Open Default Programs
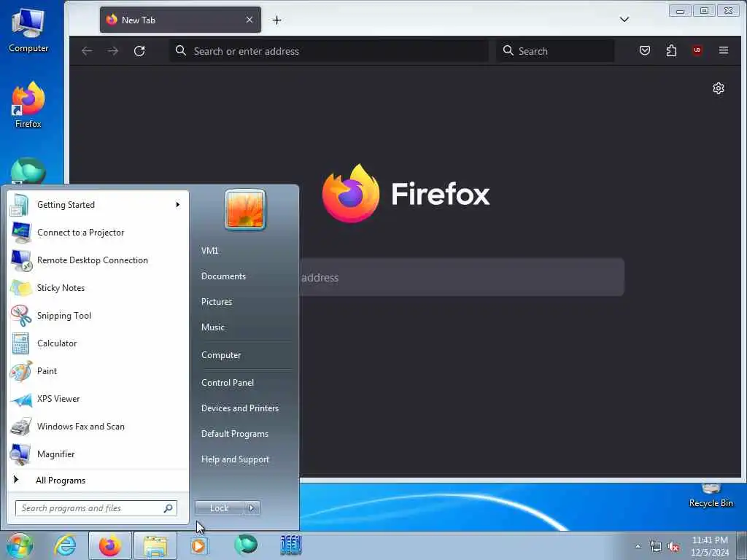Image resolution: width=747 pixels, height=560 pixels. pos(235,434)
